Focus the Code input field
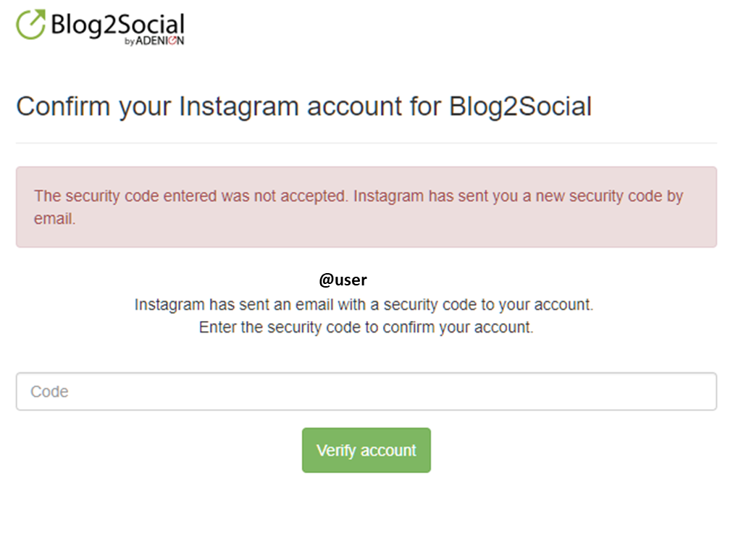 [x=366, y=391]
